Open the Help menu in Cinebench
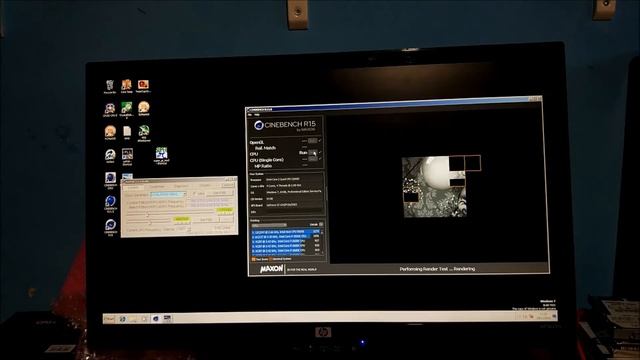The width and height of the screenshot is (640, 360). coord(257,115)
